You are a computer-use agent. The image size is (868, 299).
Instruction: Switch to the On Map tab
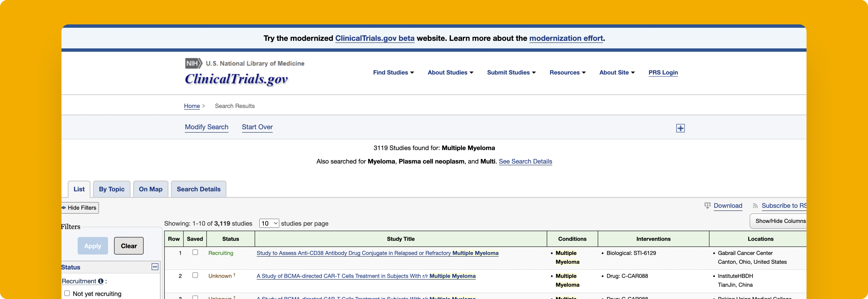(150, 189)
